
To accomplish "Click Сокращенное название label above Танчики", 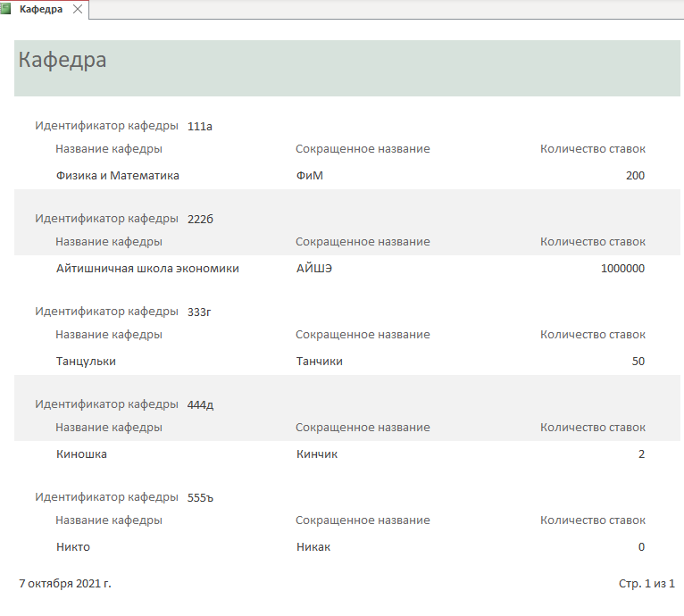I will tap(363, 335).
